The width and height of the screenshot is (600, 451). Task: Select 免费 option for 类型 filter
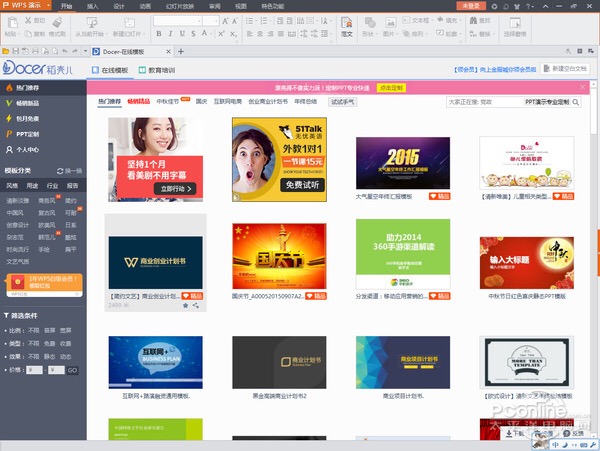(49, 344)
